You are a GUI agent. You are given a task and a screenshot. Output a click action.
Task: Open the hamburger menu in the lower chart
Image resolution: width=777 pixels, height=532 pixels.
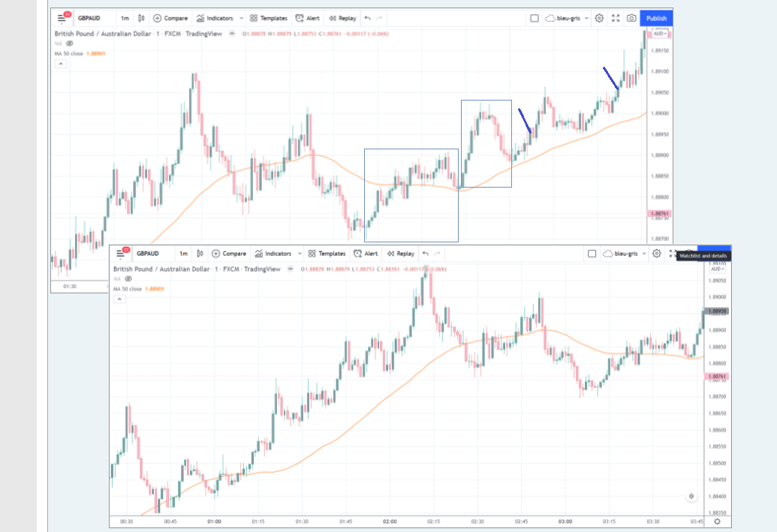(x=120, y=254)
